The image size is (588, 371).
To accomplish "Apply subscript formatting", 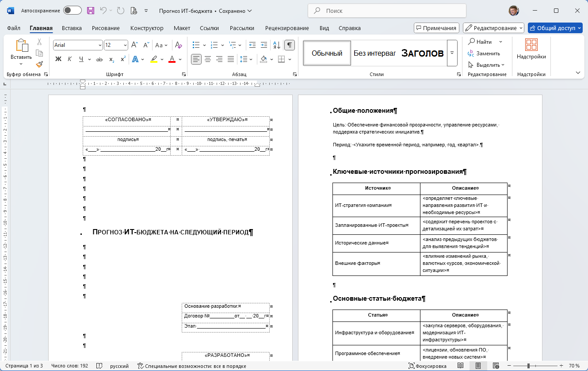I will click(112, 59).
